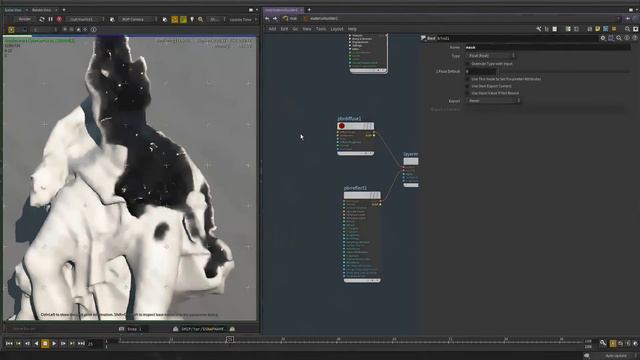Switch to the Scene View tab
The width and height of the screenshot is (640, 360).
tap(13, 10)
